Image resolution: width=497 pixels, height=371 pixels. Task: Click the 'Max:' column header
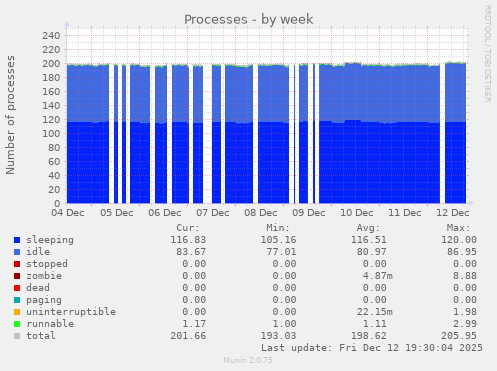point(458,228)
